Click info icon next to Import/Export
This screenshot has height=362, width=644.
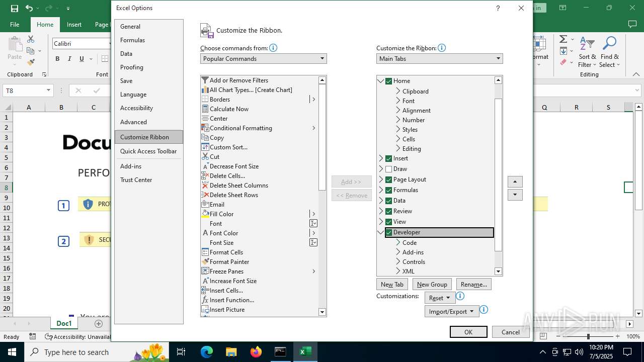point(484,310)
